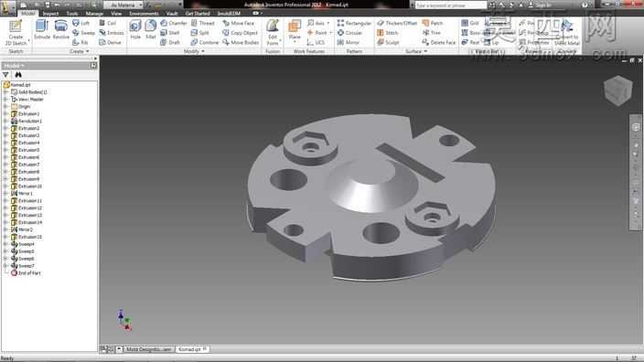644x362 pixels.
Task: Switch to Mold Design document tab
Action: tap(148, 349)
